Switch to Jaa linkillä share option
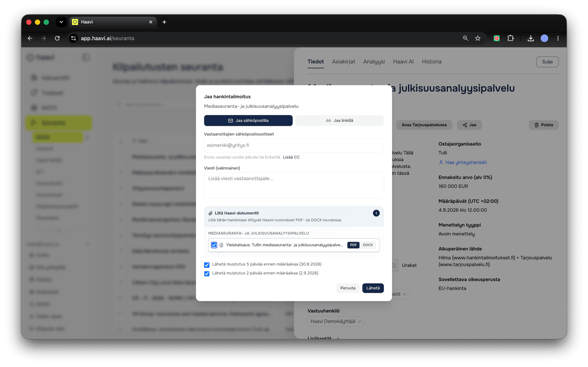Screen dimensions: 588x367 tap(339, 120)
